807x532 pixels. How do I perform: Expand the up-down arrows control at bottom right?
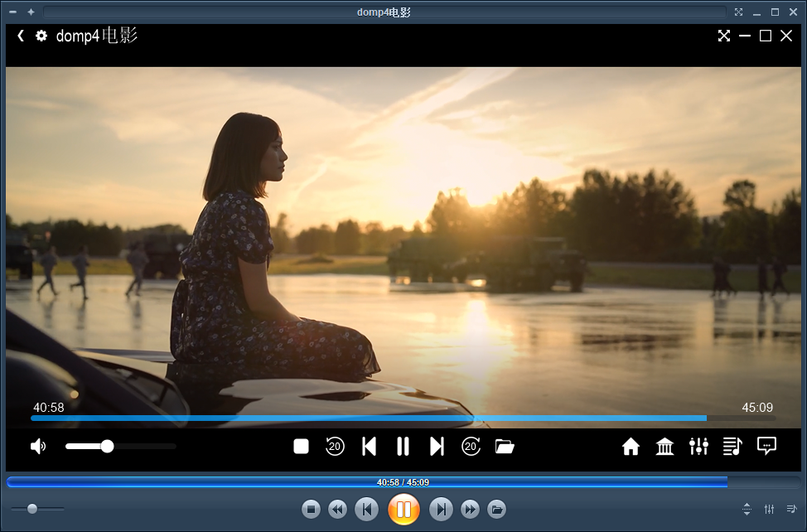tap(747, 509)
